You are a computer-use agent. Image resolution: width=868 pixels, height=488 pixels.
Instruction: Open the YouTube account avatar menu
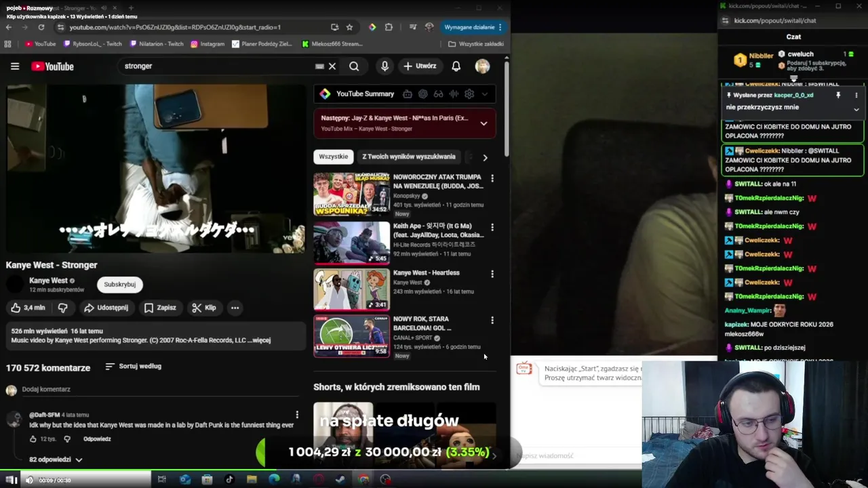482,66
